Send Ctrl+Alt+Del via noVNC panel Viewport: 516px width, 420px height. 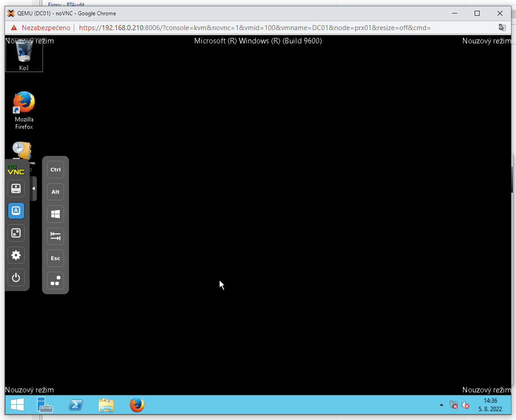(x=55, y=281)
